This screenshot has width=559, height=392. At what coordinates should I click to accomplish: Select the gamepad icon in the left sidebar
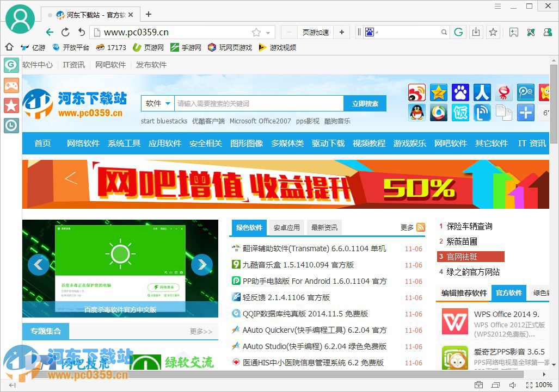point(11,85)
